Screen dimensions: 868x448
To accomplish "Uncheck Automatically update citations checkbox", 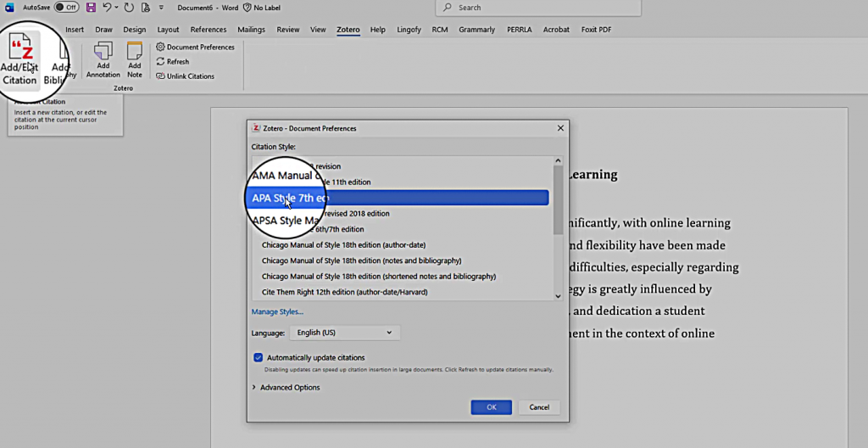I will click(259, 357).
